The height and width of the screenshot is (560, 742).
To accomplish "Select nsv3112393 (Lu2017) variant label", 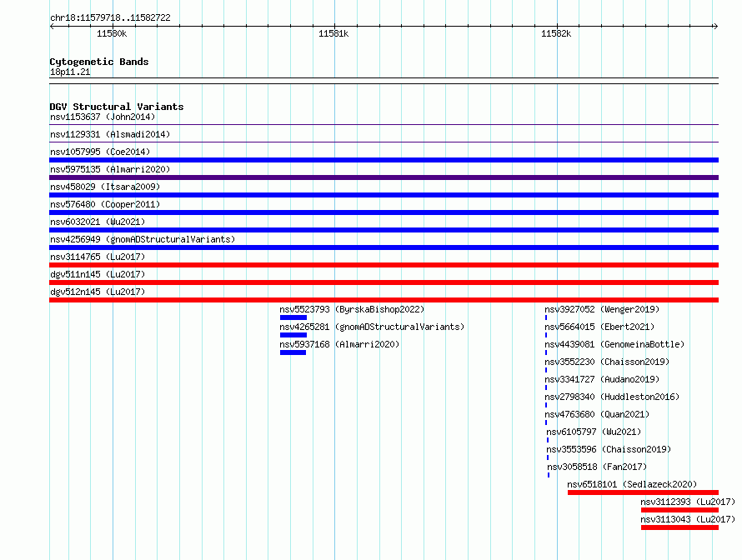I will pos(688,502).
